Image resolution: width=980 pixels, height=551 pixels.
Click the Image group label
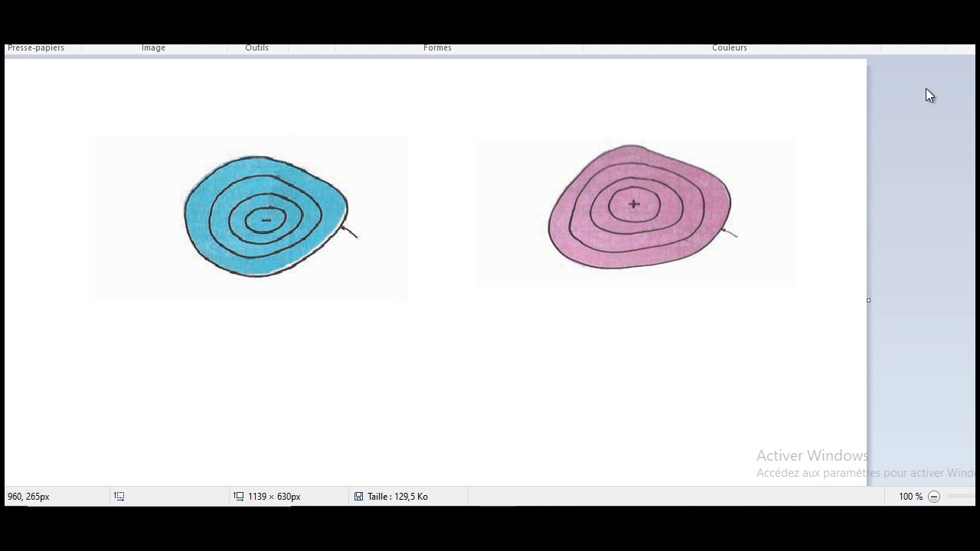153,47
